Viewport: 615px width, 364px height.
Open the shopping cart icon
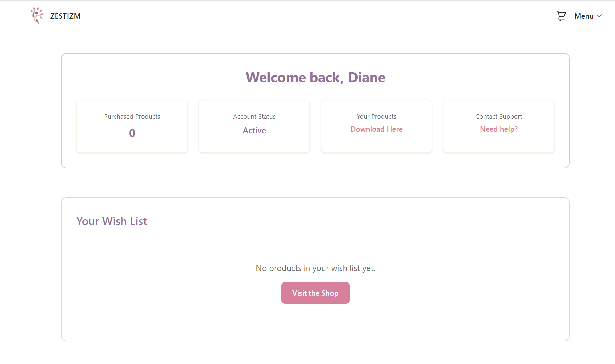click(561, 16)
